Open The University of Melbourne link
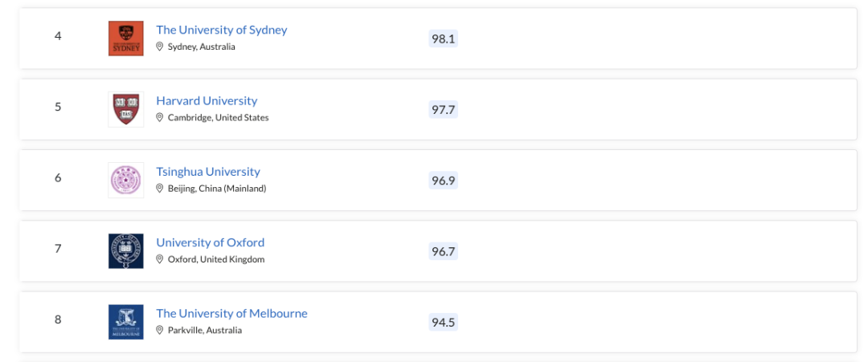The image size is (868, 362). [231, 313]
